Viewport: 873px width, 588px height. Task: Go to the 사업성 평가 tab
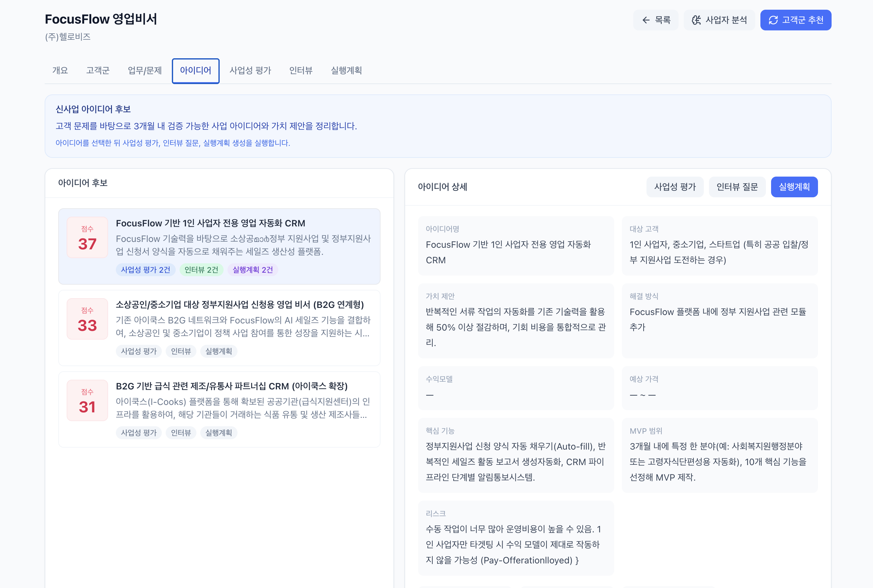click(250, 71)
